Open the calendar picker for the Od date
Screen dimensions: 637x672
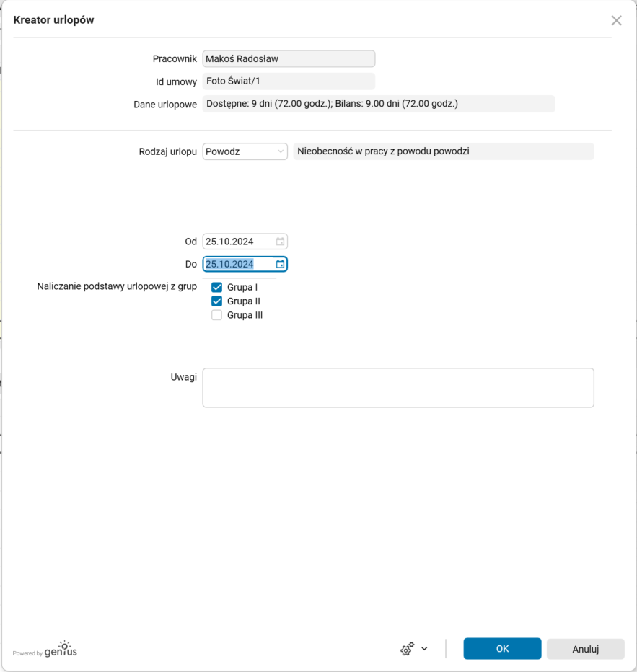pos(280,242)
